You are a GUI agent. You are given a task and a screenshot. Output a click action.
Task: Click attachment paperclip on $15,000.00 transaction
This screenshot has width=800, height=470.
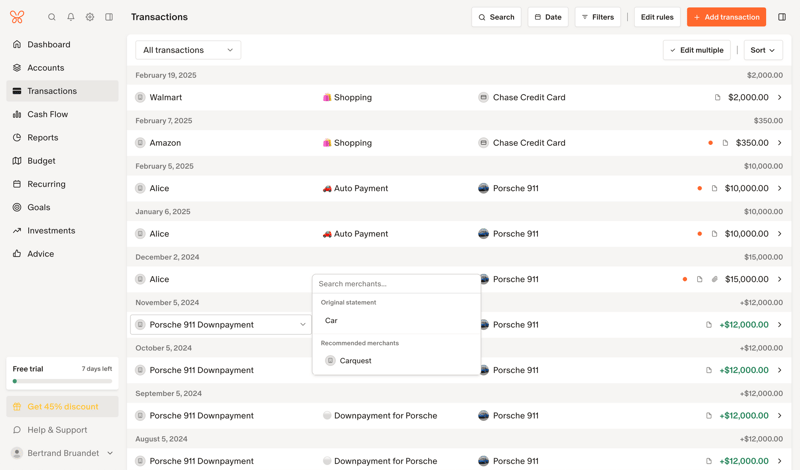click(x=714, y=279)
